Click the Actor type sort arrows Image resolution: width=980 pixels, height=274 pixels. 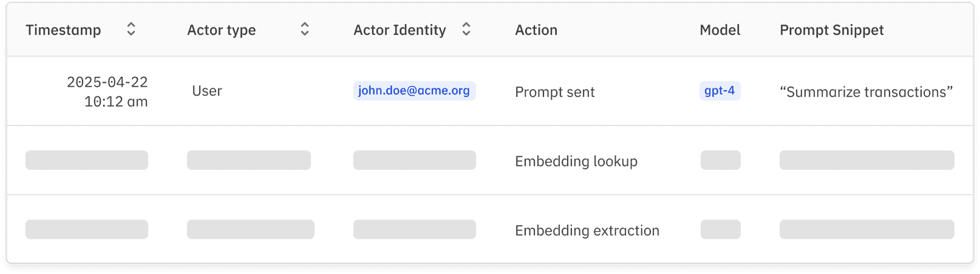click(x=305, y=29)
